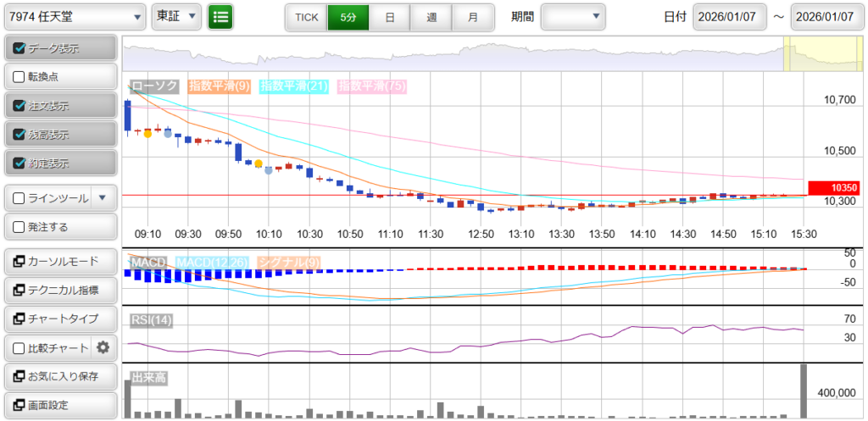This screenshot has width=868, height=421.
Task: Click the 指数平滑(9) indicator label
Action: 219,86
